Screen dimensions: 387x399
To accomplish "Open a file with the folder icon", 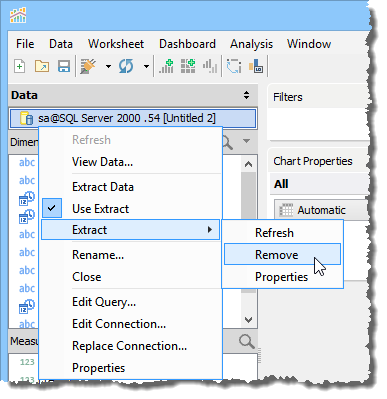I will click(42, 66).
